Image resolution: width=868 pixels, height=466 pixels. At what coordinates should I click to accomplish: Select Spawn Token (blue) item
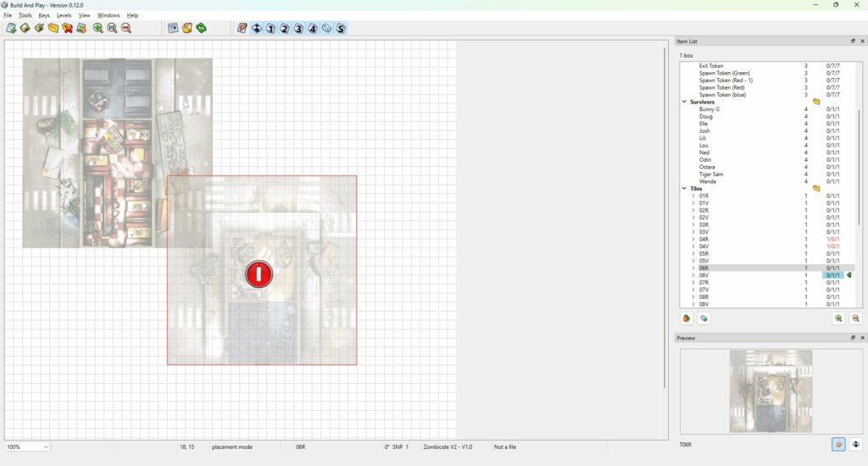pos(722,95)
